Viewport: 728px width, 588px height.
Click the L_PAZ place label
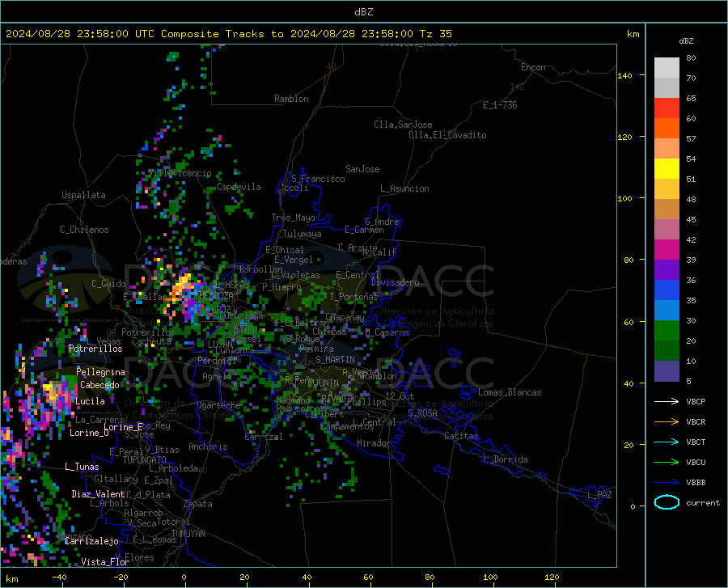599,495
